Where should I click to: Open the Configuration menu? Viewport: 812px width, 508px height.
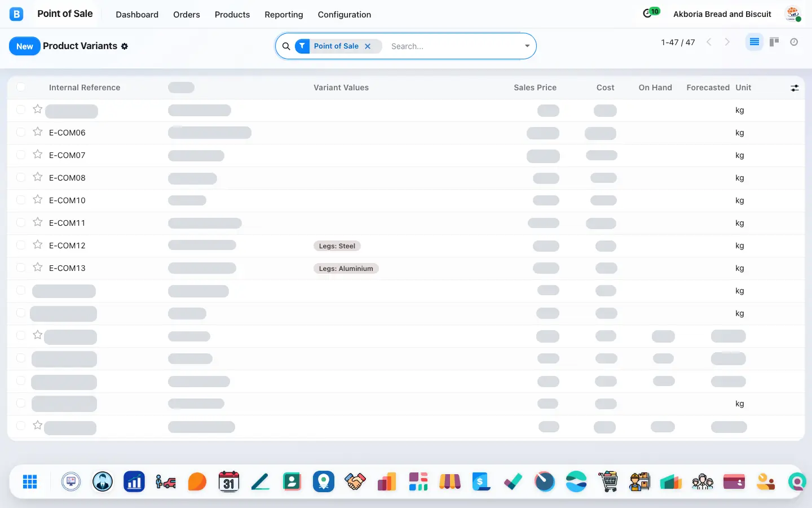click(x=345, y=15)
